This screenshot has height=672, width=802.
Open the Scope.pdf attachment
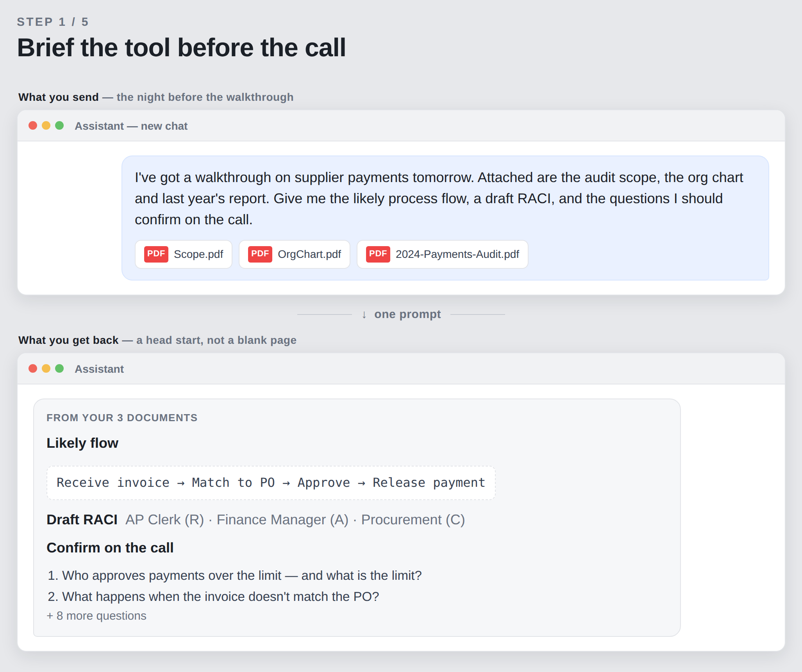pyautogui.click(x=184, y=254)
